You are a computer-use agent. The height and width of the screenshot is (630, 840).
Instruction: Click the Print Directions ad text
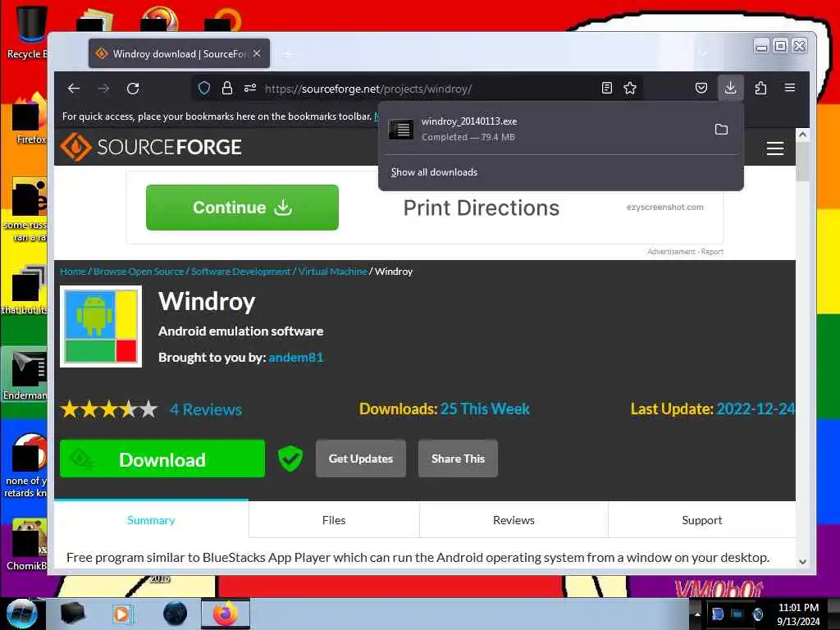click(481, 208)
